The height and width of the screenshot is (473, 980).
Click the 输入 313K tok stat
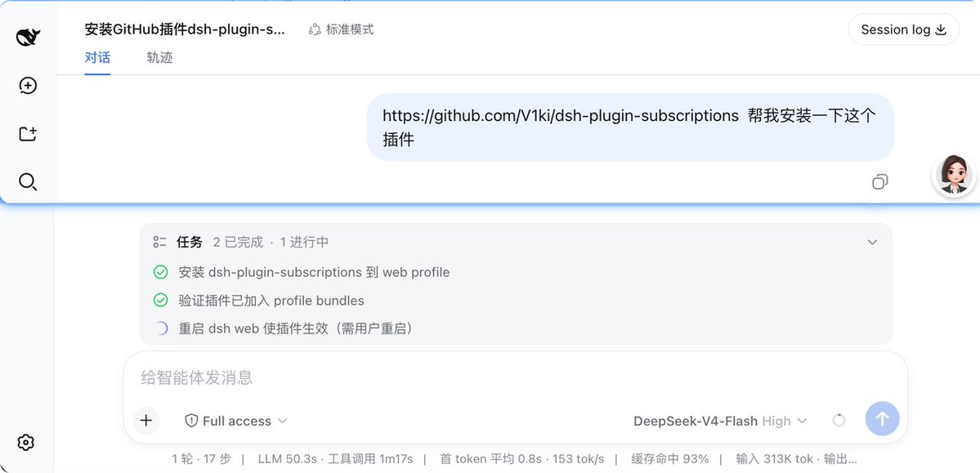774,459
